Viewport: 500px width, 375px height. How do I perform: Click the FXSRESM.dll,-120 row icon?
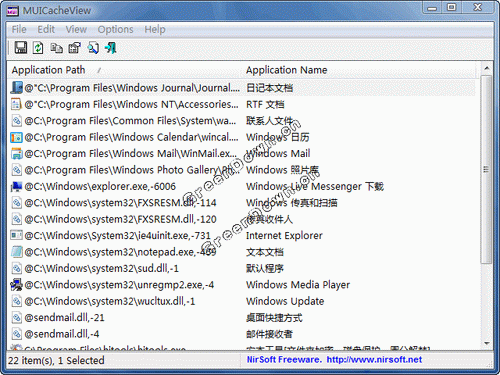click(16, 219)
